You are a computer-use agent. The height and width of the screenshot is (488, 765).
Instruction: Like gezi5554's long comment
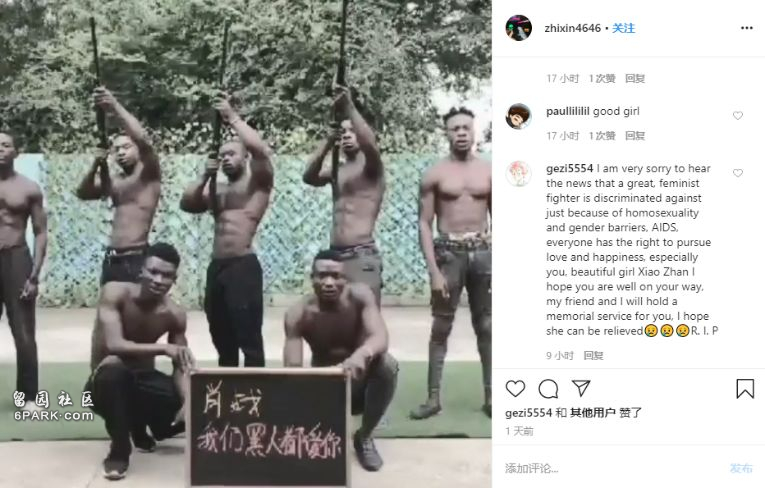pos(738,173)
